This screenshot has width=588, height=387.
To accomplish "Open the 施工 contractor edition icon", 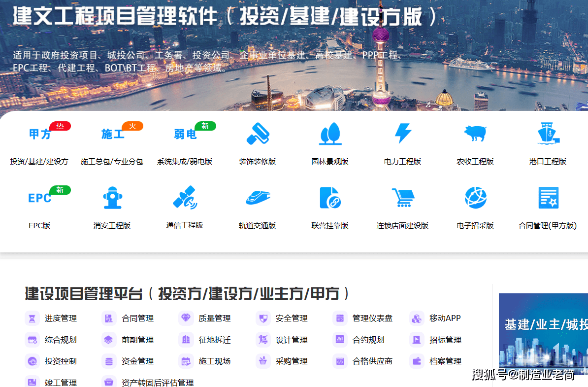I will pyautogui.click(x=113, y=134).
